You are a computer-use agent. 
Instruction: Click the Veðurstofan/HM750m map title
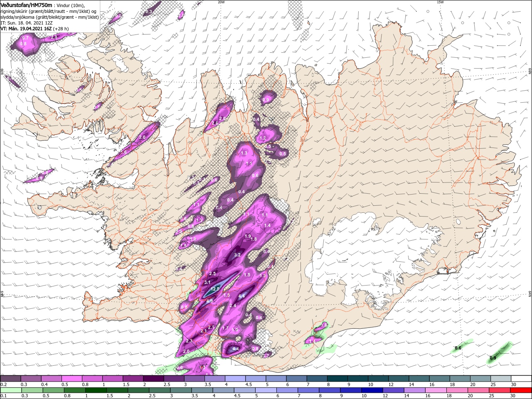tap(26, 5)
